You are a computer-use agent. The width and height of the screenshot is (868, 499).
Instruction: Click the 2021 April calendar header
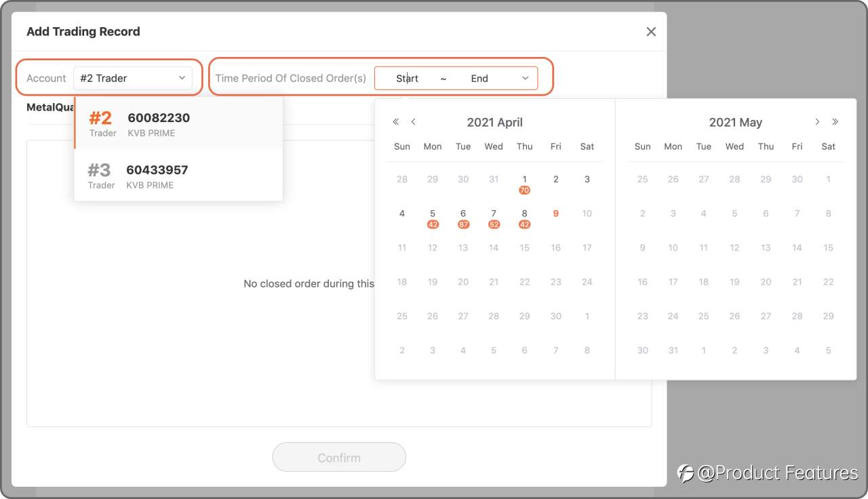pyautogui.click(x=494, y=123)
